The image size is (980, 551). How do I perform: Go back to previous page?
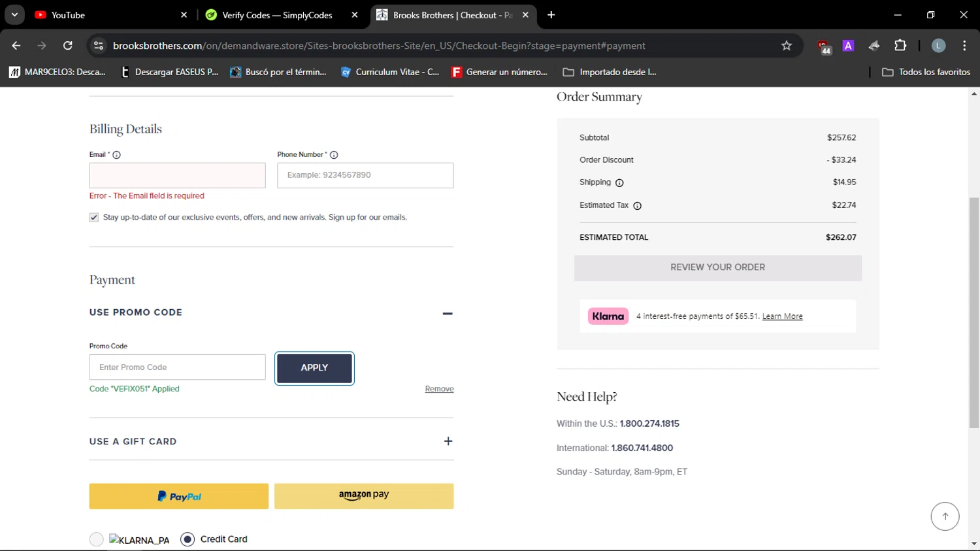click(x=16, y=45)
